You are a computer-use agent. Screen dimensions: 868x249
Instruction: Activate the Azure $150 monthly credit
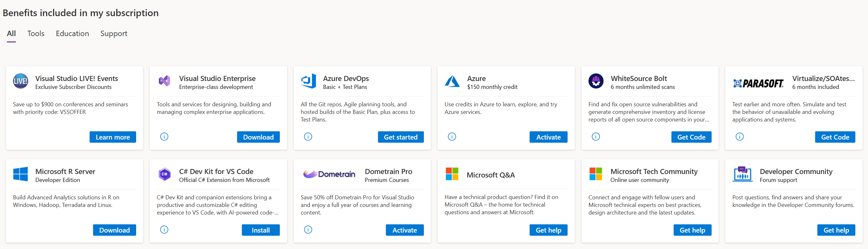coord(548,137)
